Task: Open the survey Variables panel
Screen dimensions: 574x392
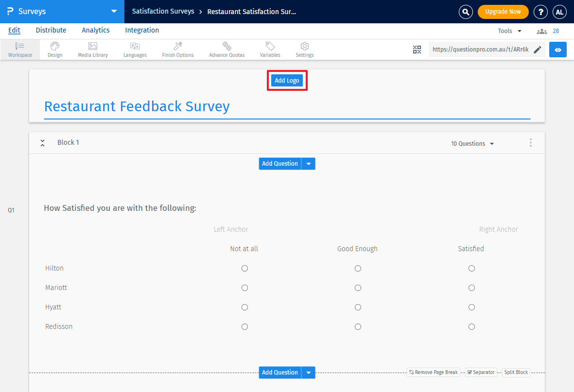Action: tap(270, 49)
